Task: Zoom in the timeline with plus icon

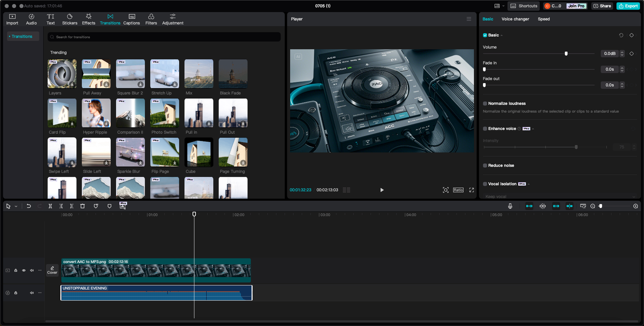Action: (635, 206)
